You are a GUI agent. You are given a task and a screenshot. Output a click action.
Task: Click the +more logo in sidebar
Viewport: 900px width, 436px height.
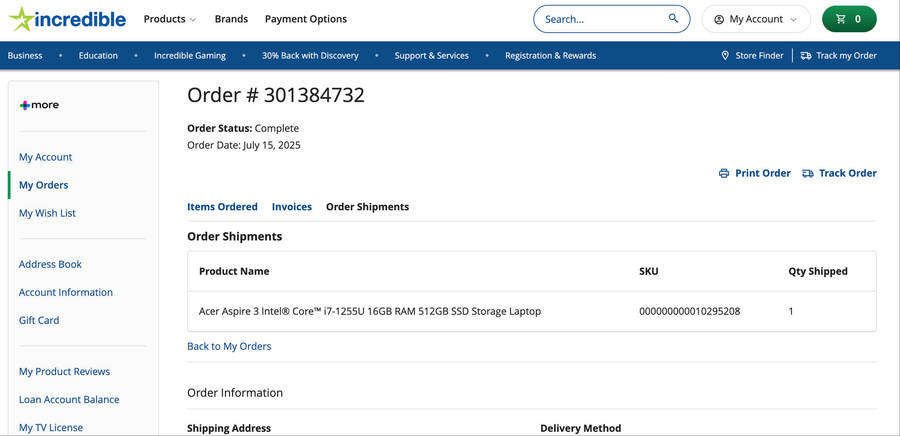[39, 105]
